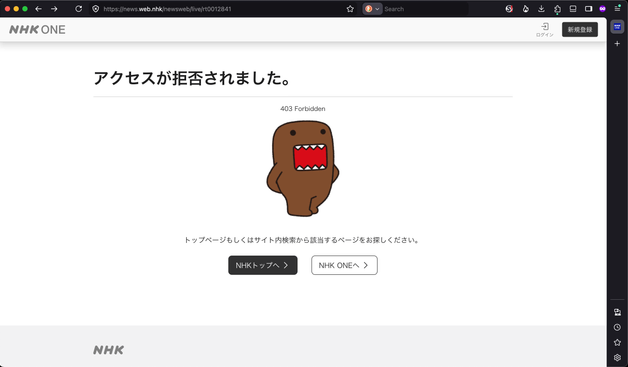Focus the Search field in the toolbar
Image resolution: width=628 pixels, height=367 pixels.
(x=425, y=9)
